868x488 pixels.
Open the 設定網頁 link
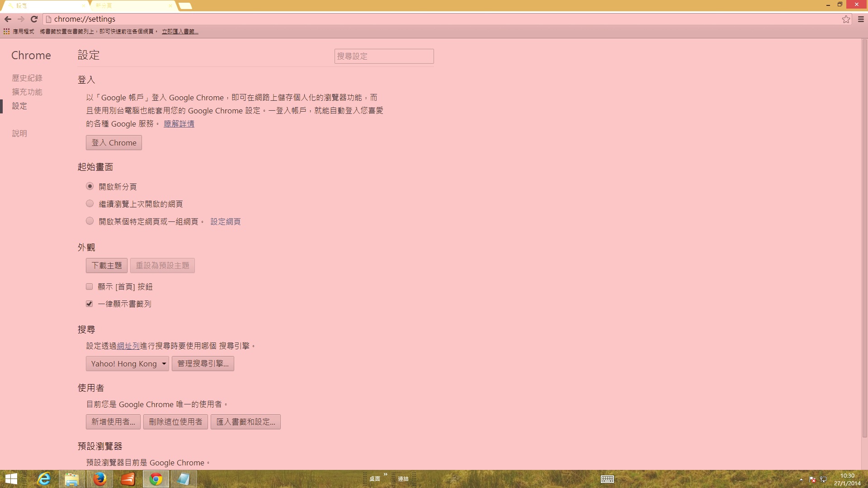[x=226, y=222]
